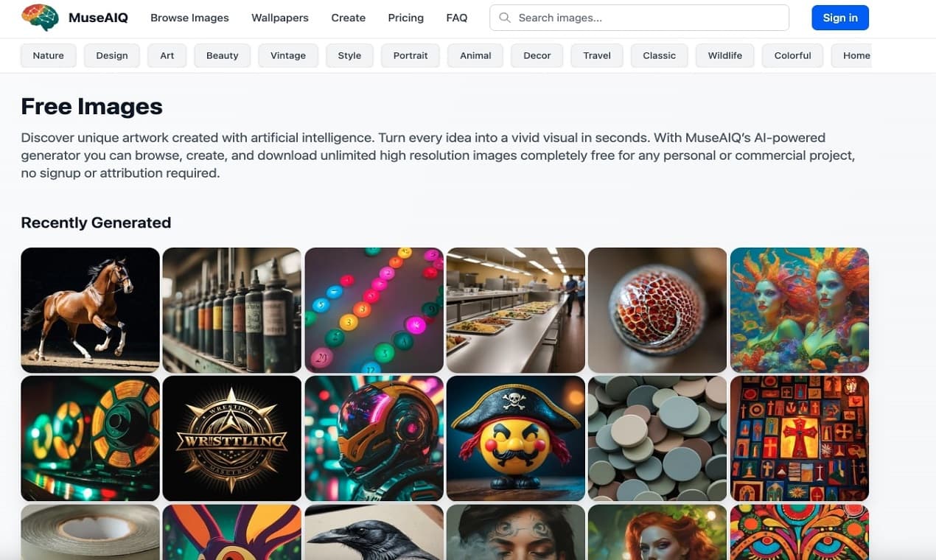Select the black crow image
The height and width of the screenshot is (560, 936).
(374, 532)
